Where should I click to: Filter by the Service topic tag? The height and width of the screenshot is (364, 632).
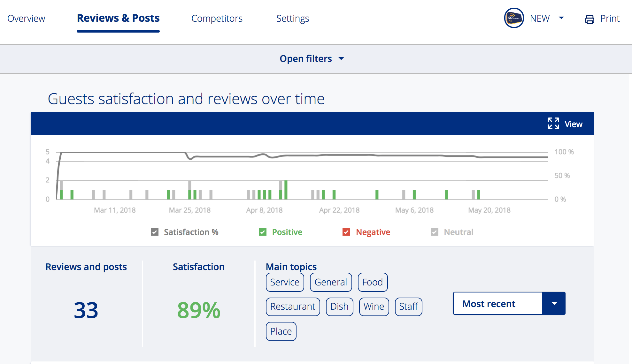pos(285,282)
